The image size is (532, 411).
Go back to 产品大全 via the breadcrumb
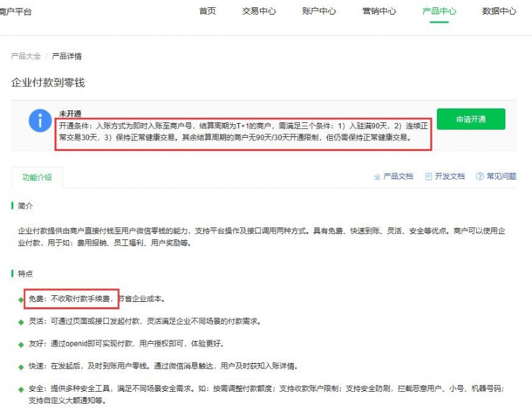tap(26, 57)
